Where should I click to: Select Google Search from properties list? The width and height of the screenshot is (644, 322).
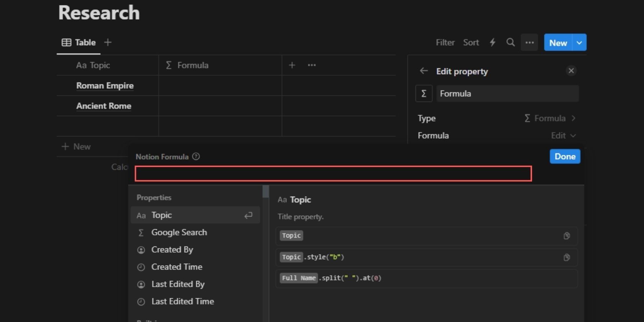(179, 232)
